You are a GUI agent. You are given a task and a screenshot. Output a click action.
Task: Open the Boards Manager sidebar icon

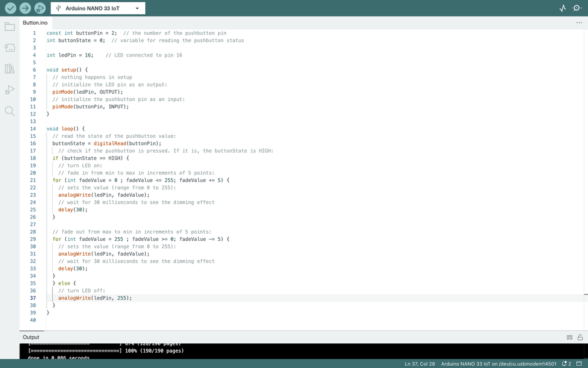pos(10,48)
